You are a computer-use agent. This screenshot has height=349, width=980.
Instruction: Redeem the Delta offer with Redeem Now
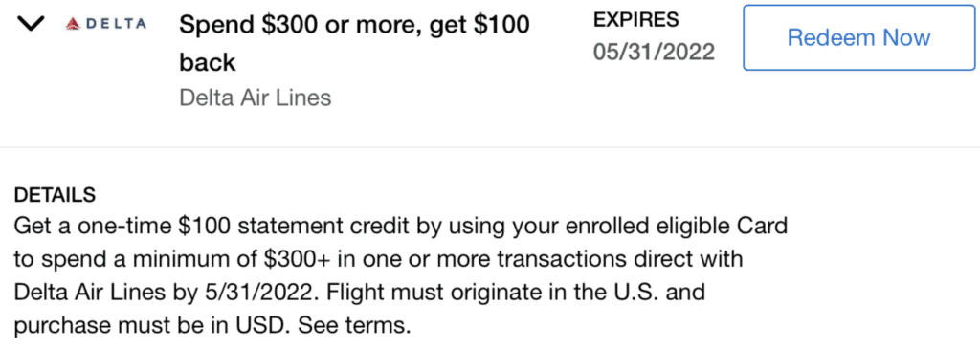858,37
